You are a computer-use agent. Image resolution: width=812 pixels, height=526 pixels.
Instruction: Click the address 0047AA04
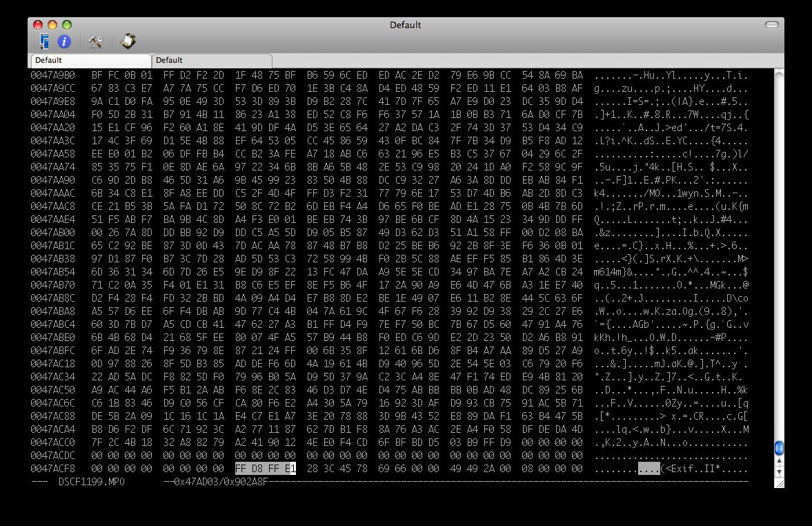53,115
